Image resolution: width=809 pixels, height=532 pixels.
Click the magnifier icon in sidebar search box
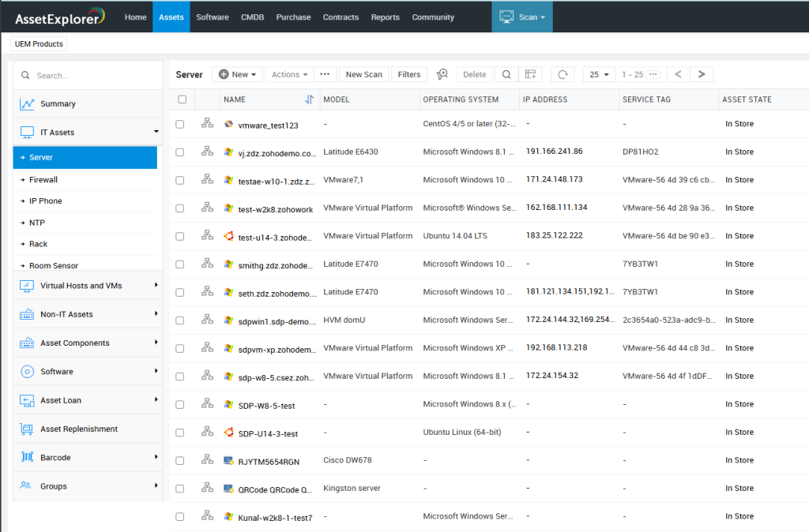click(25, 75)
